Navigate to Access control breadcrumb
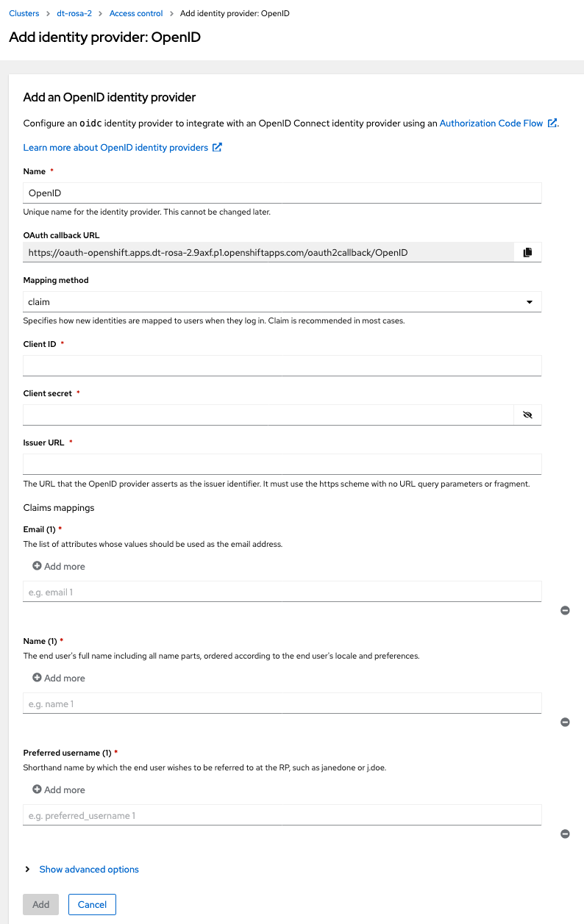 [135, 13]
